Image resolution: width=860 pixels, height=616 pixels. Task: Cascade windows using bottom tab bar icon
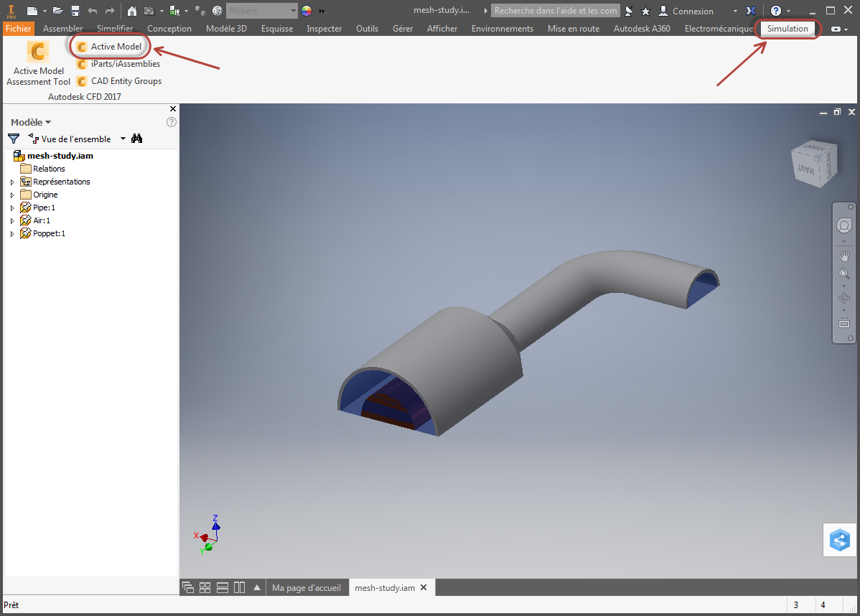(187, 587)
